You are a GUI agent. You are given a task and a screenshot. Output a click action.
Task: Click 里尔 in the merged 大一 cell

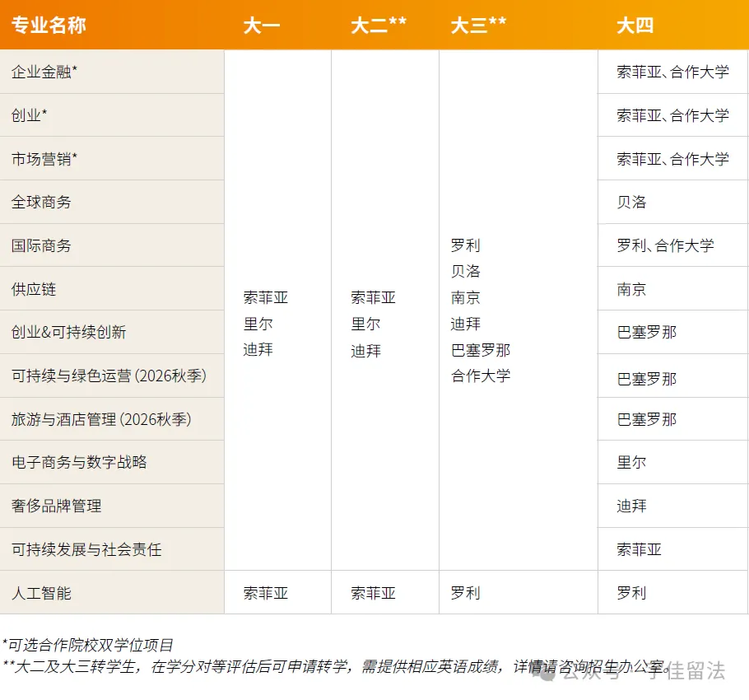coord(258,324)
